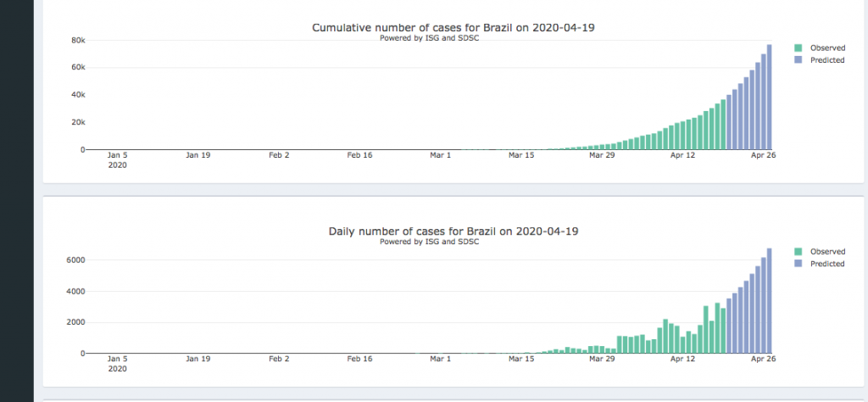
Task: Click purple Predicted swatch in cumulative legend
Action: click(798, 60)
